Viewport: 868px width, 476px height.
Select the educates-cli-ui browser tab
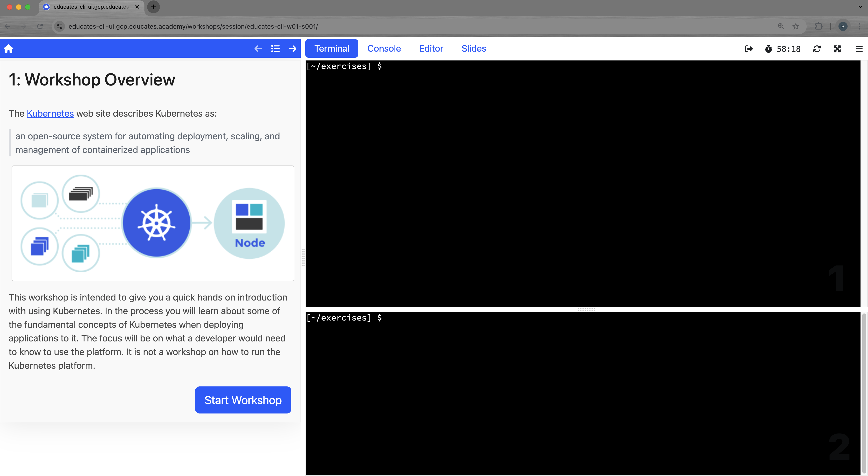(x=92, y=7)
